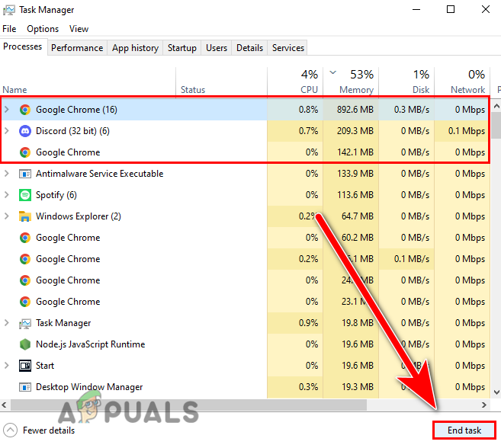Click the Chrome icon with 0.1 MB/s disk
The width and height of the screenshot is (501, 448).
point(25,259)
